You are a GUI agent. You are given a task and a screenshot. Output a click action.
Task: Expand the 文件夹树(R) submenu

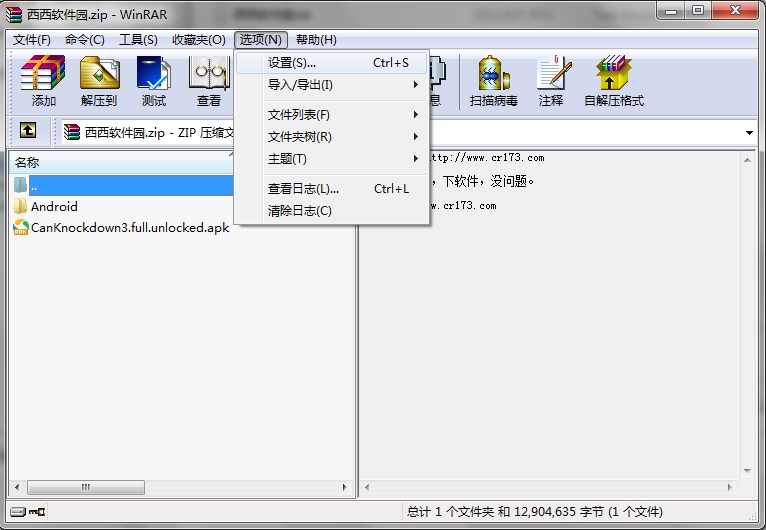(332, 137)
